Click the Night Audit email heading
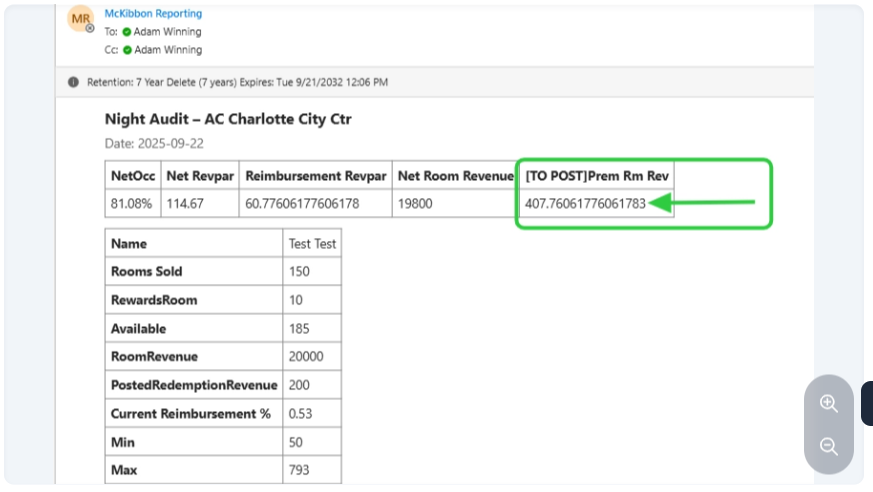 coord(228,119)
